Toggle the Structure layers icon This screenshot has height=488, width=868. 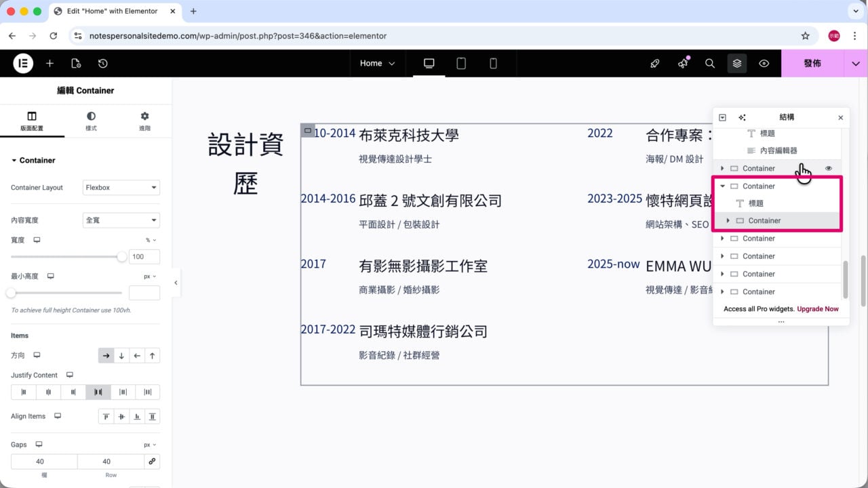737,63
